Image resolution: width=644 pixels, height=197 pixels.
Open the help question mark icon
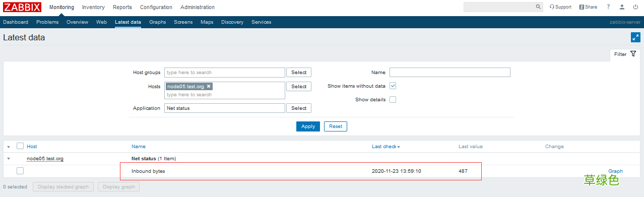(608, 7)
